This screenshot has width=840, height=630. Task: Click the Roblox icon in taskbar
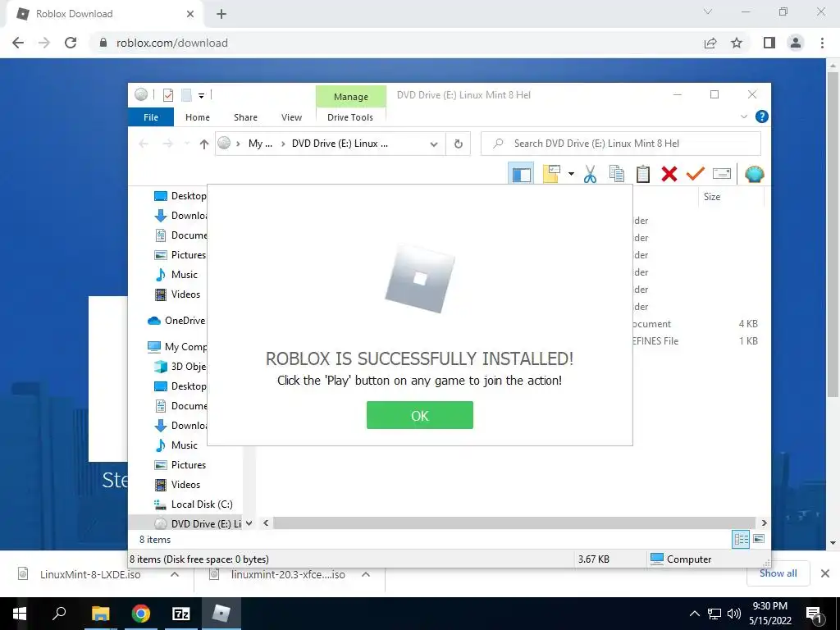click(221, 614)
